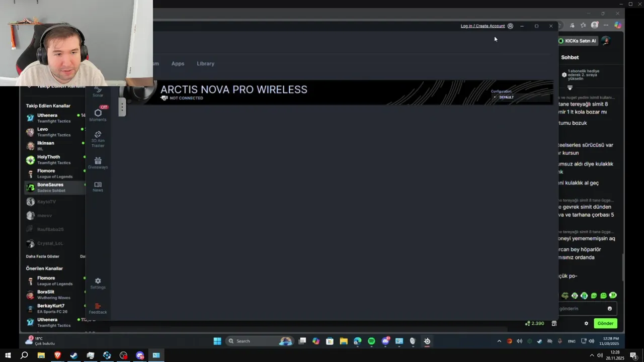This screenshot has height=362, width=644.
Task: Open Spotify on streamed taskbar
Action: (371, 341)
